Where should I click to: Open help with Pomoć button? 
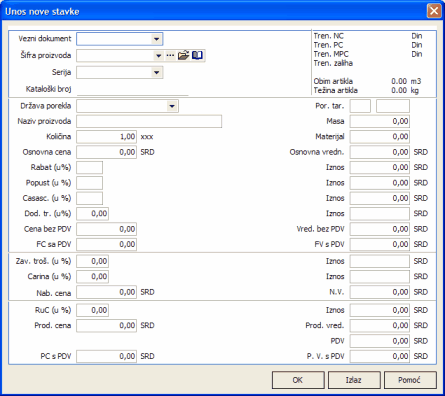coord(410,380)
